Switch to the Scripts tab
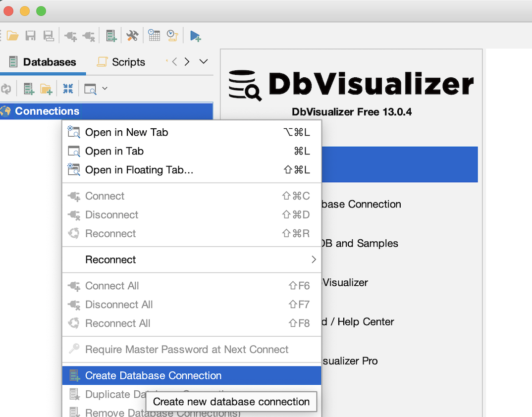Viewport: 532px width, 417px height. pos(121,62)
